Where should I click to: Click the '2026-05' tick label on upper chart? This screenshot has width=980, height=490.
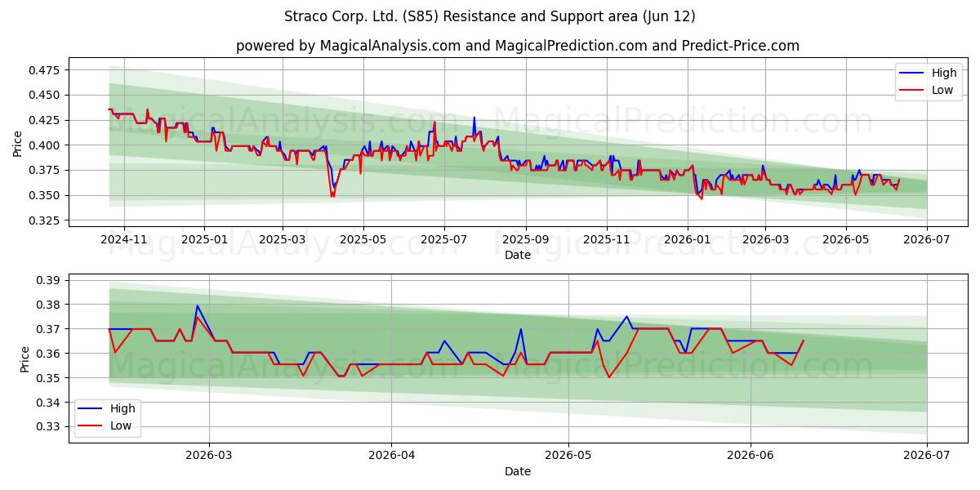[x=845, y=238]
